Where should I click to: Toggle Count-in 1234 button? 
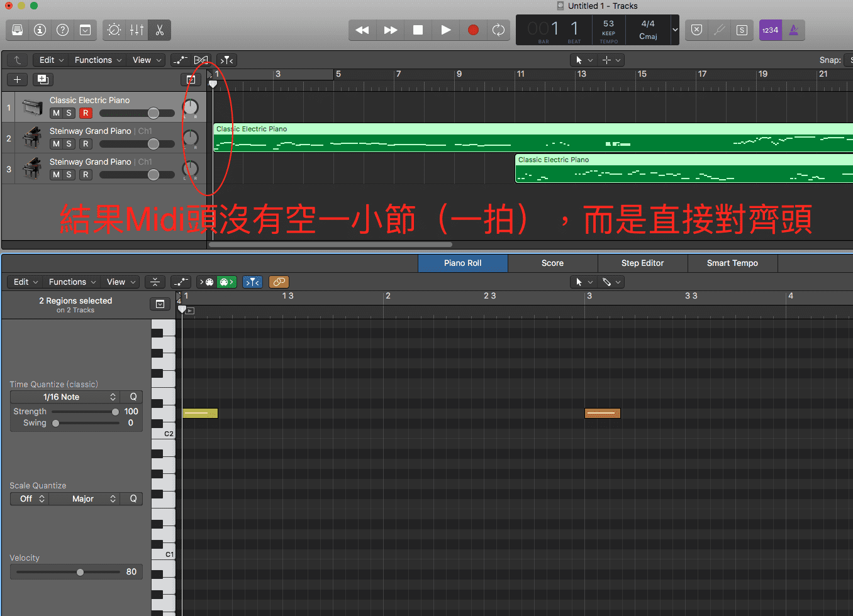(x=770, y=30)
